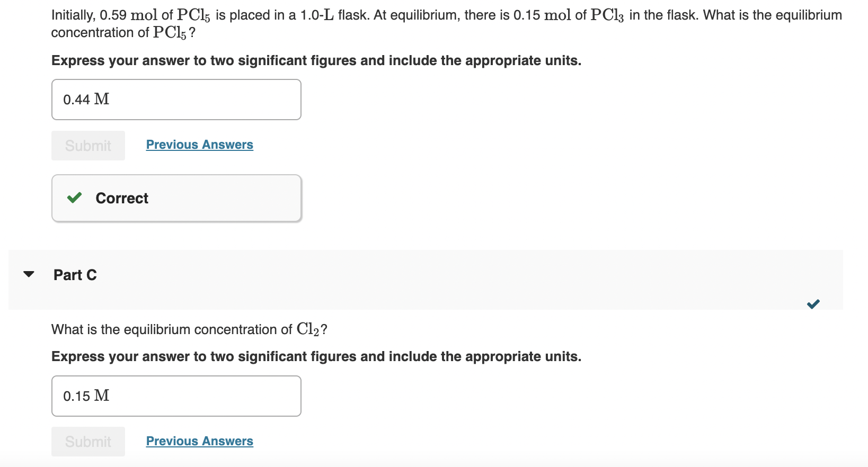The image size is (868, 467).
Task: Click the bold instruction text about significant figures
Action: (315, 60)
